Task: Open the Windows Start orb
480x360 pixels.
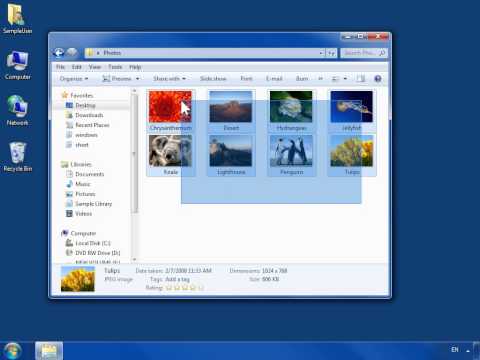Action: (13, 351)
